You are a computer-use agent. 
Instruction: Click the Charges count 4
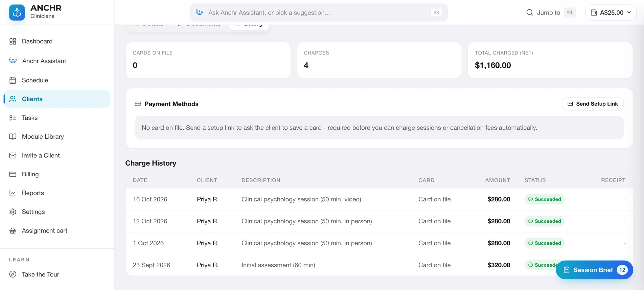pyautogui.click(x=306, y=65)
